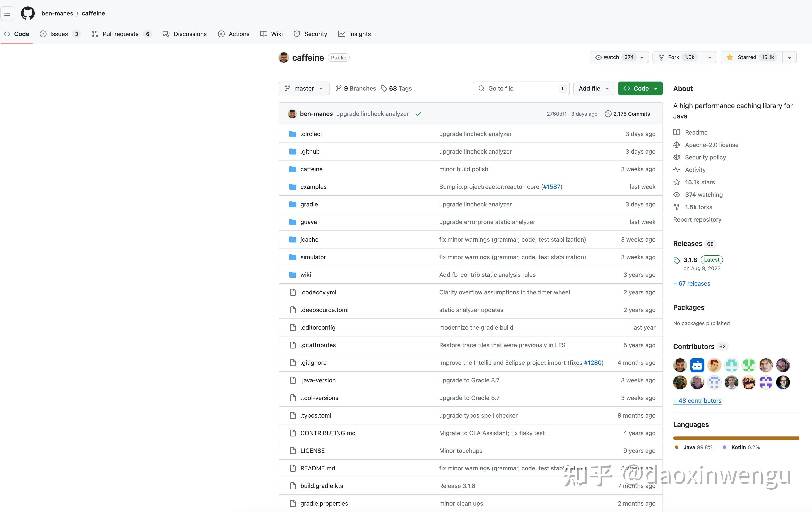This screenshot has width=812, height=512.
Task: Open the Add file dropdown
Action: click(594, 88)
